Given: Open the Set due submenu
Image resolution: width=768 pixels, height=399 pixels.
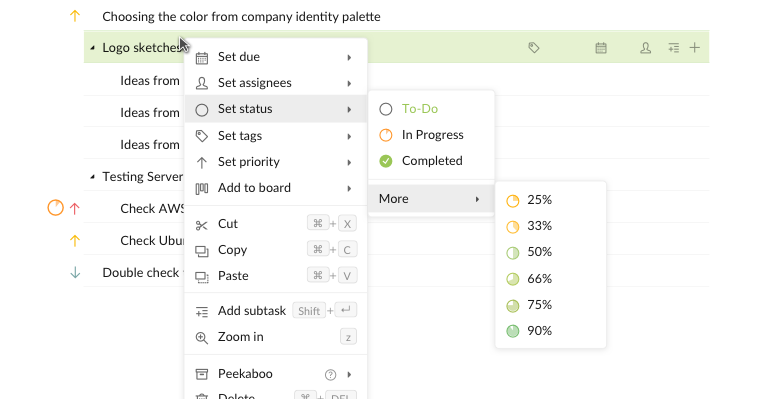Looking at the screenshot, I should tap(276, 57).
